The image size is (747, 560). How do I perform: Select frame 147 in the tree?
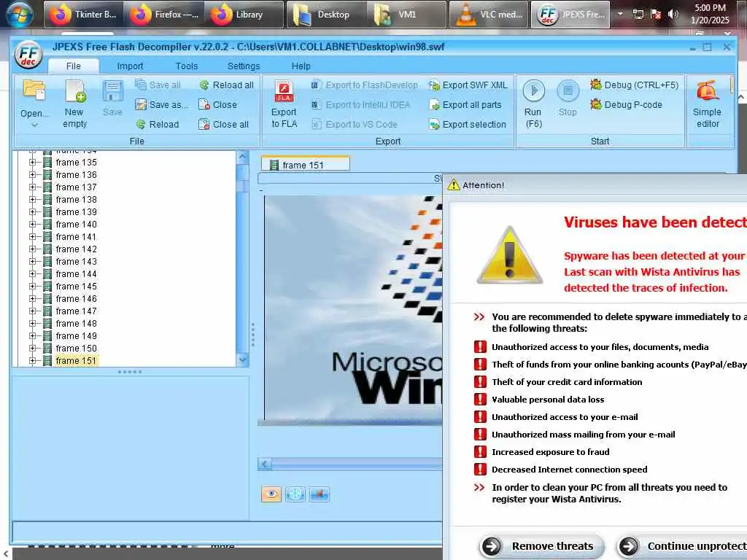pos(76,311)
